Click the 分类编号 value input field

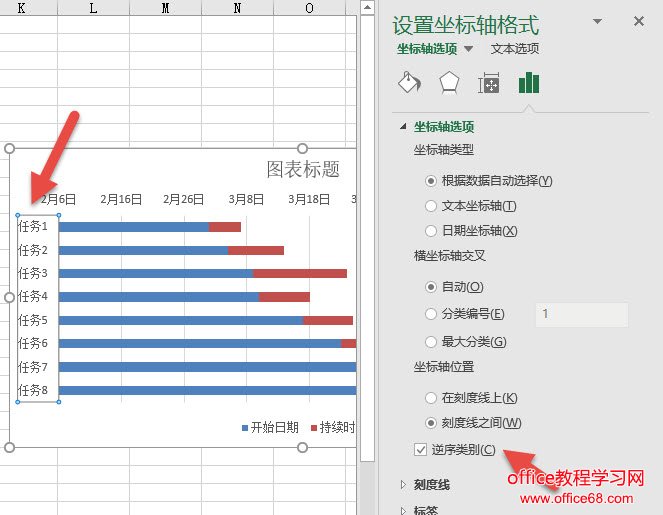pos(582,314)
